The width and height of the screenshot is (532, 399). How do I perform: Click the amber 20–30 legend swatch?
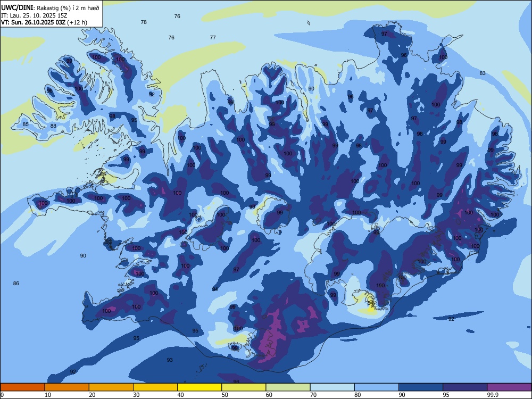pos(111,387)
